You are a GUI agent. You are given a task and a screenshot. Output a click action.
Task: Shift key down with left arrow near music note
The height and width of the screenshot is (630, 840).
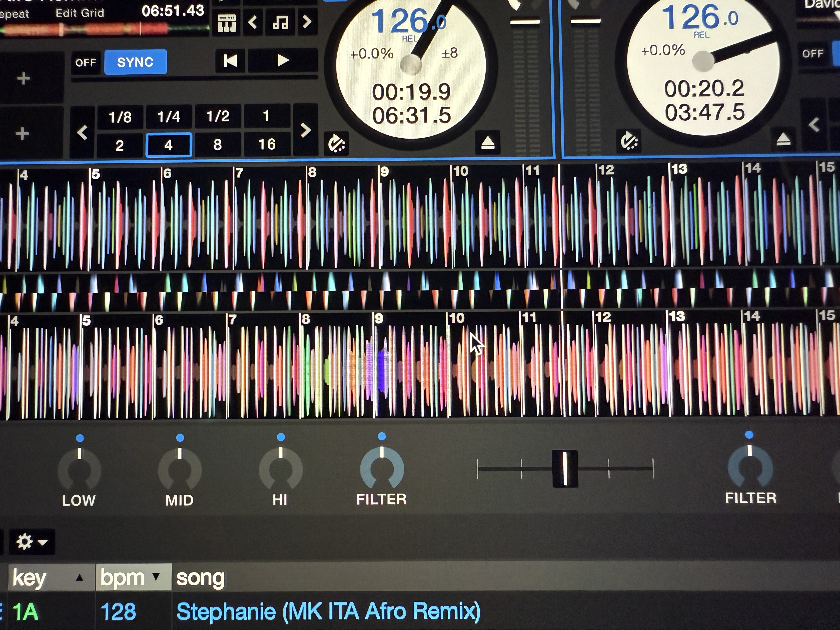(253, 22)
